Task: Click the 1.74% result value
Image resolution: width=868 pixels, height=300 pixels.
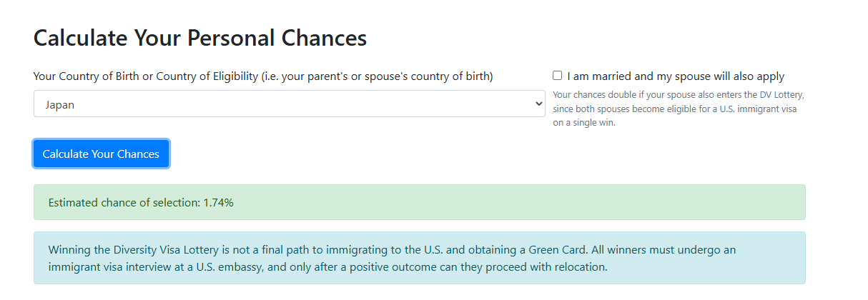Action: pyautogui.click(x=218, y=203)
